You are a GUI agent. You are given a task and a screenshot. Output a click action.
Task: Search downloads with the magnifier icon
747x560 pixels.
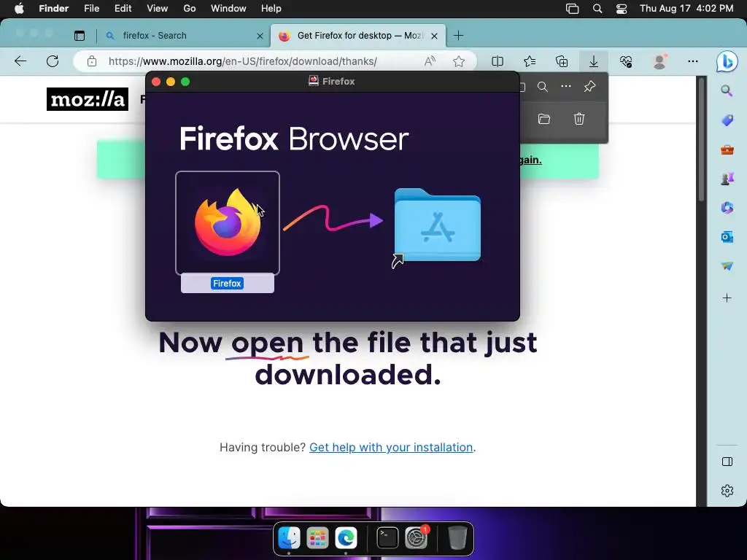(x=543, y=87)
